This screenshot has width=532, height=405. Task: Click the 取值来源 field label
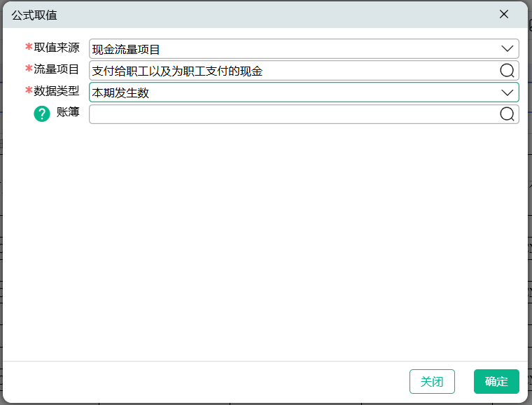tap(57, 48)
